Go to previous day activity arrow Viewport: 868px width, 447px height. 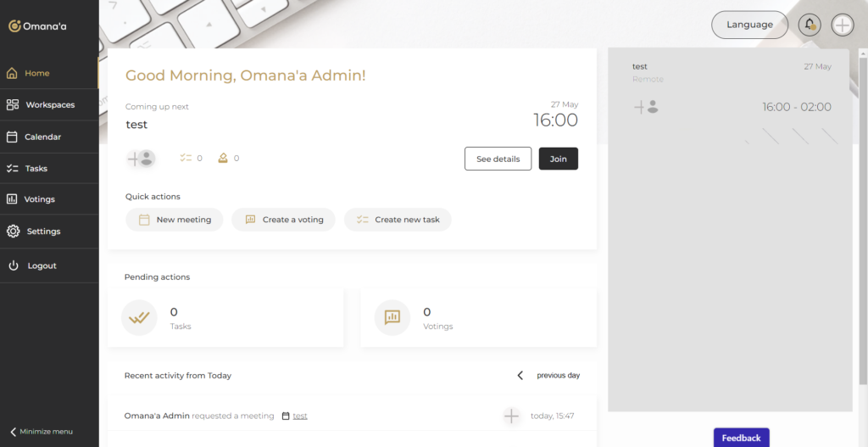[x=520, y=375]
